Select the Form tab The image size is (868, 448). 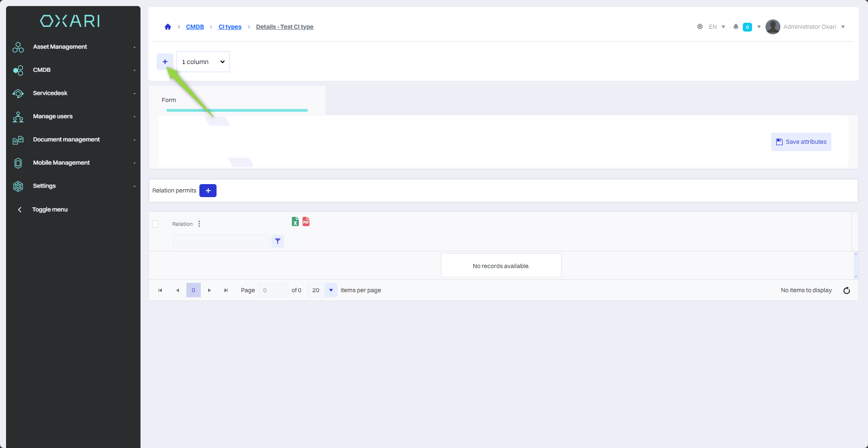coord(169,100)
